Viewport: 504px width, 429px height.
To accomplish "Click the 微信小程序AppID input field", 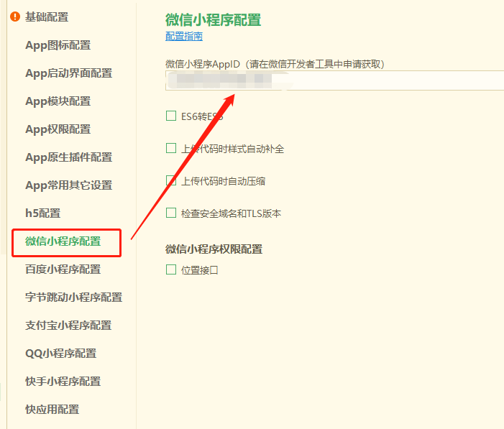I will (x=334, y=80).
